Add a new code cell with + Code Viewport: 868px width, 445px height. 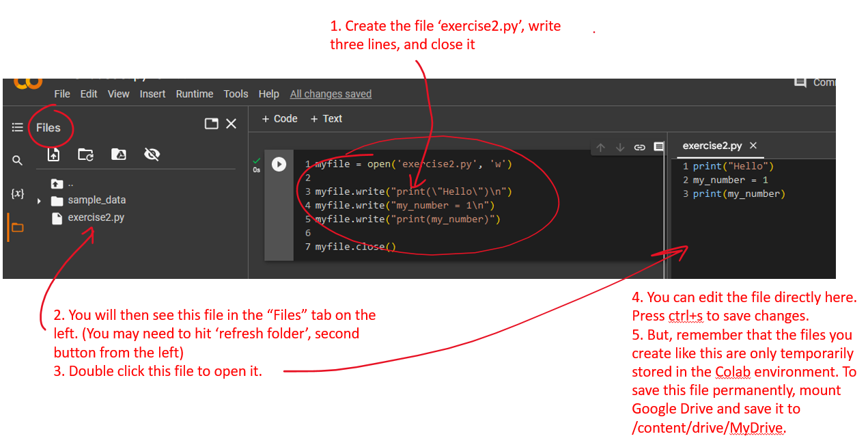(x=280, y=119)
